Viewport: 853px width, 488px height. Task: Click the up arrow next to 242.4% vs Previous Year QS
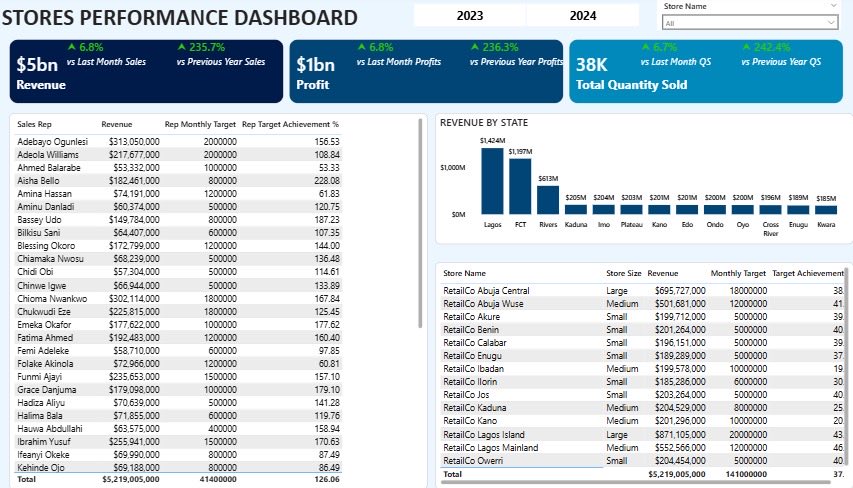point(746,47)
